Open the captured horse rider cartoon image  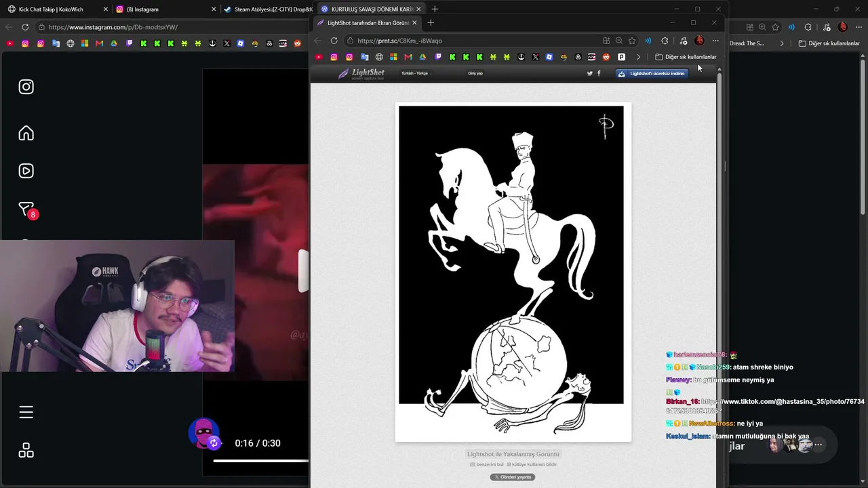click(513, 272)
